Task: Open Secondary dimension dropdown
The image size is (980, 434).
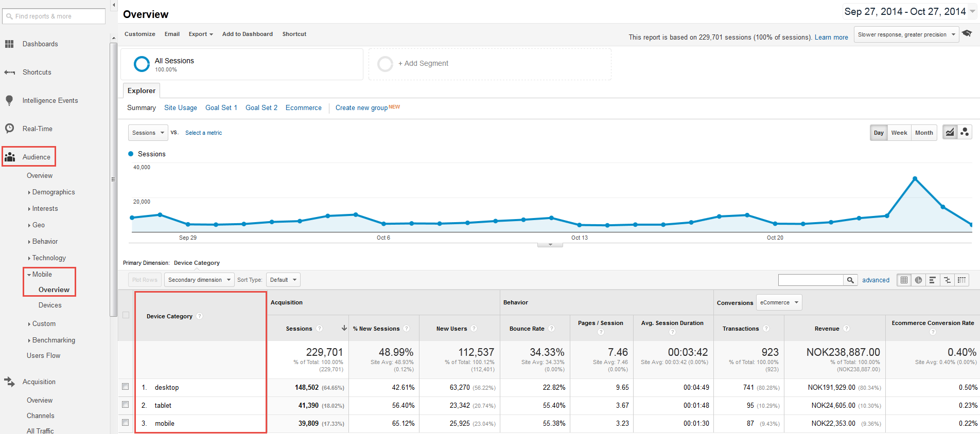Action: [199, 280]
